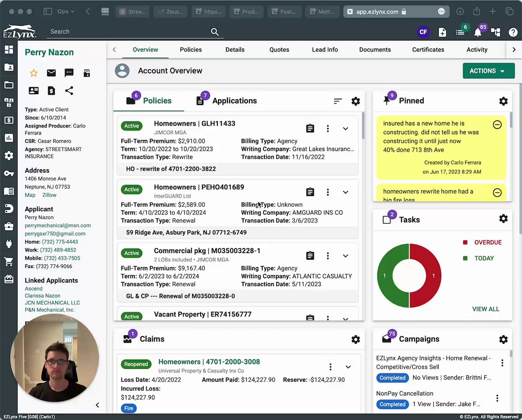This screenshot has width=522, height=420.
Task: Open the ACTIONS dropdown button
Action: click(489, 71)
